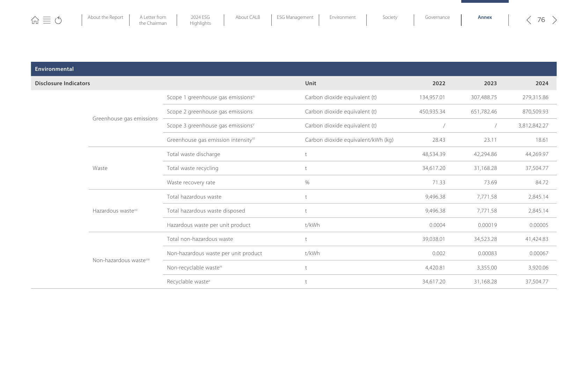Viewport: 588px width, 392px height.
Task: Click the Total hazardous waste disposed label
Action: coord(206,211)
